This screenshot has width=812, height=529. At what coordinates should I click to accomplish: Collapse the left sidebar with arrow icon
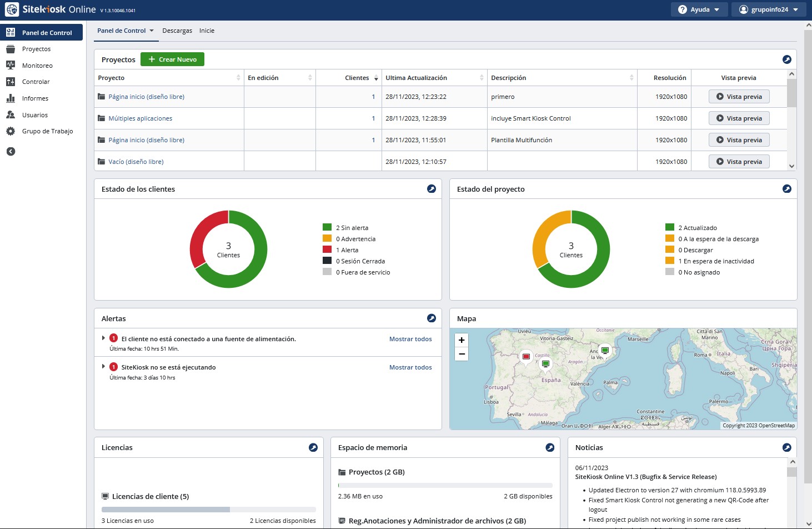[x=11, y=152]
